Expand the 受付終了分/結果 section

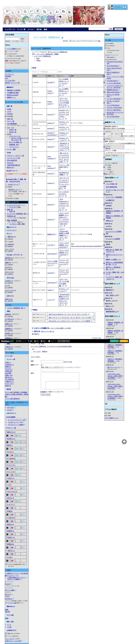tap(7, 198)
